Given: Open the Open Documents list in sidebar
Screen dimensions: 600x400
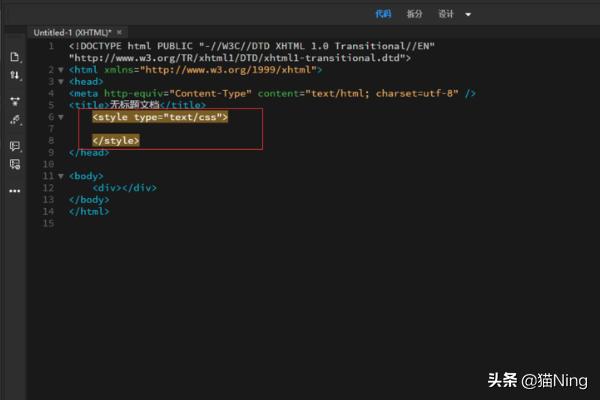Looking at the screenshot, I should [14, 57].
